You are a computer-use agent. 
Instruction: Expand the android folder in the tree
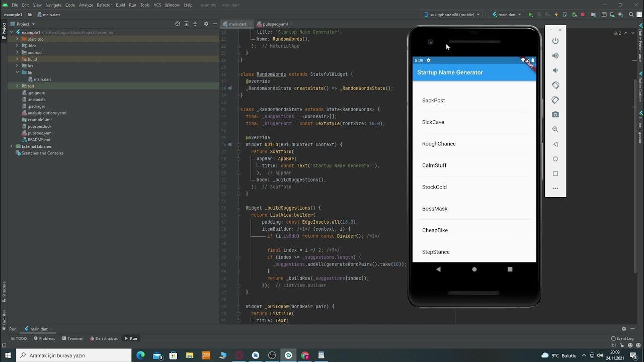[x=17, y=52]
